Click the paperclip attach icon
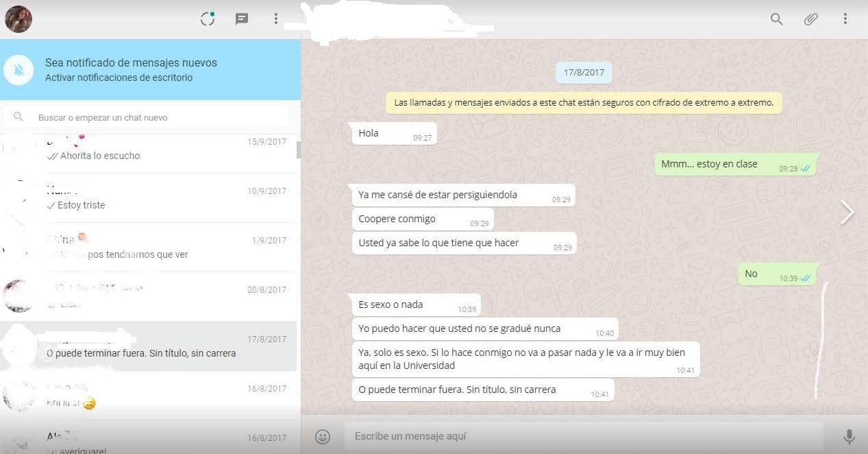The width and height of the screenshot is (868, 454). 810,19
